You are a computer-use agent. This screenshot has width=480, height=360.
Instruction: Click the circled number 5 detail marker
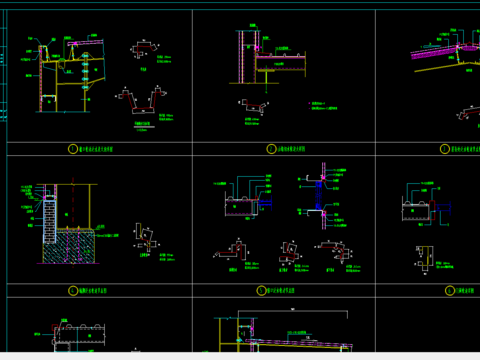(x=261, y=291)
